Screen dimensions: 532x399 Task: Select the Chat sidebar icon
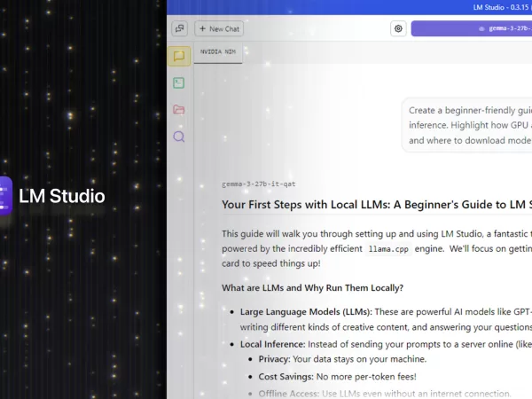pyautogui.click(x=179, y=56)
